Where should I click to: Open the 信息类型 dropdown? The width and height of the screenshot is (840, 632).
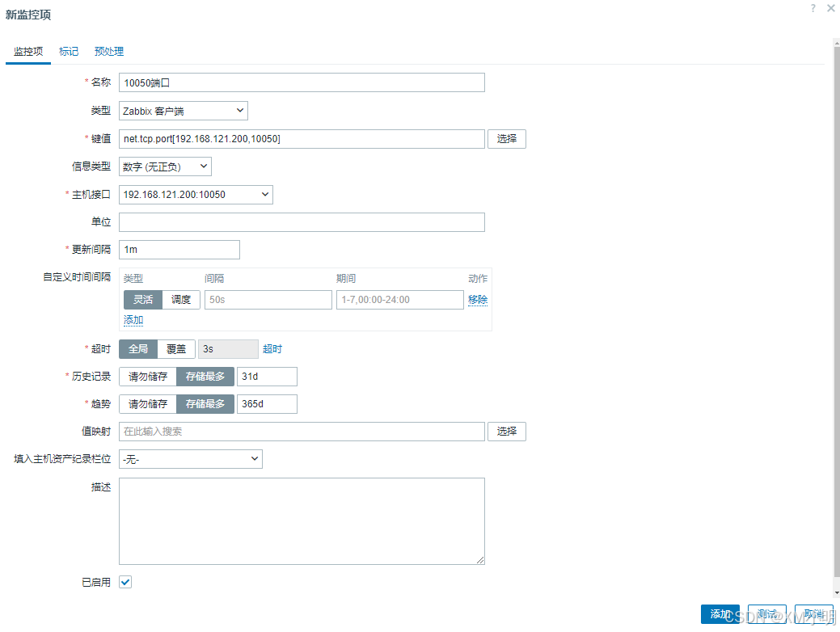pos(165,166)
